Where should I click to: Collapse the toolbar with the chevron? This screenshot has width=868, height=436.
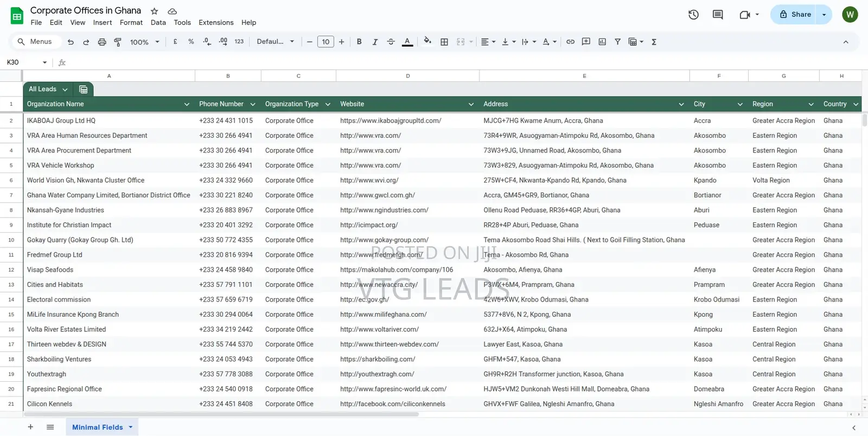pos(845,42)
